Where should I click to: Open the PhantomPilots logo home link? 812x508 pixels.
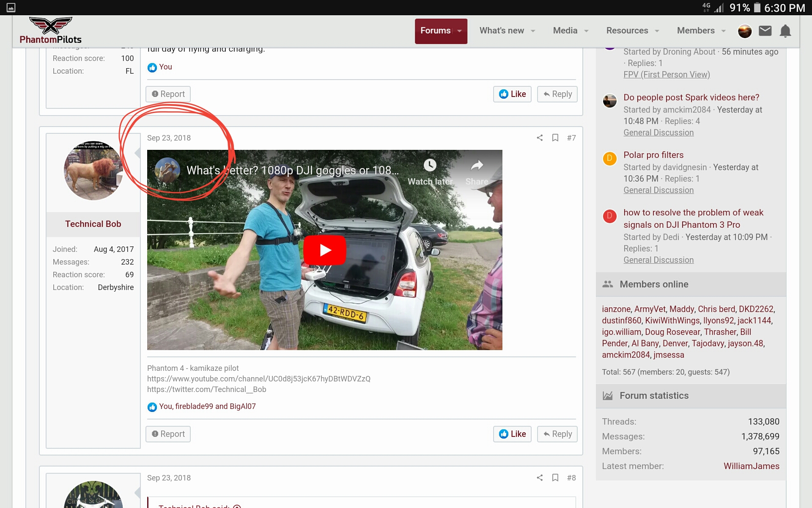point(50,31)
